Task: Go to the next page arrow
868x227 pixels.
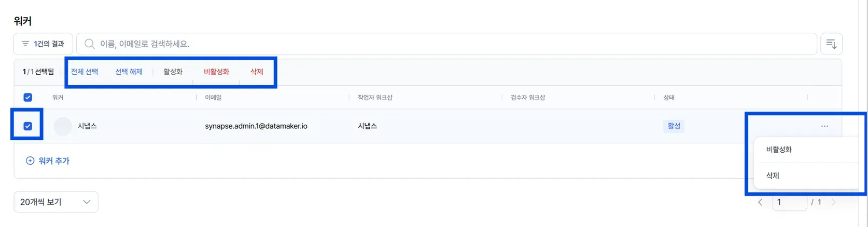Action: (833, 202)
